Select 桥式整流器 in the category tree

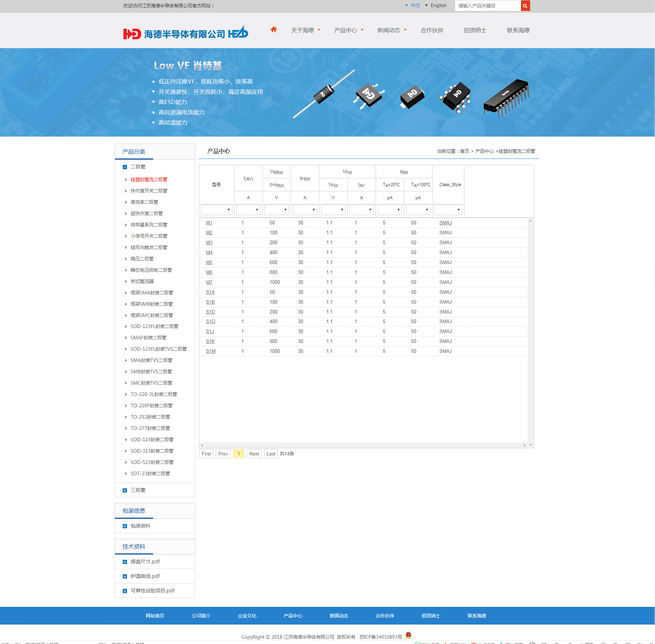[x=142, y=281]
